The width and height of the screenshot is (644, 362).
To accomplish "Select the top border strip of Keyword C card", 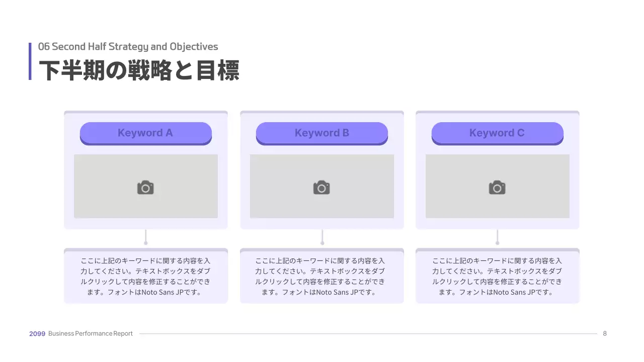I will pyautogui.click(x=497, y=113).
